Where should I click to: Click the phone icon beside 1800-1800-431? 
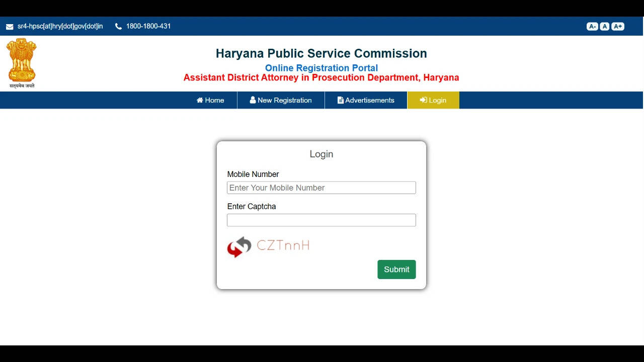tap(118, 27)
